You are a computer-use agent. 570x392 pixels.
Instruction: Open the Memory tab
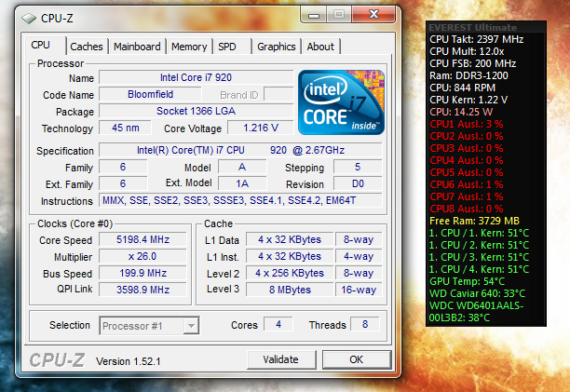click(x=189, y=47)
